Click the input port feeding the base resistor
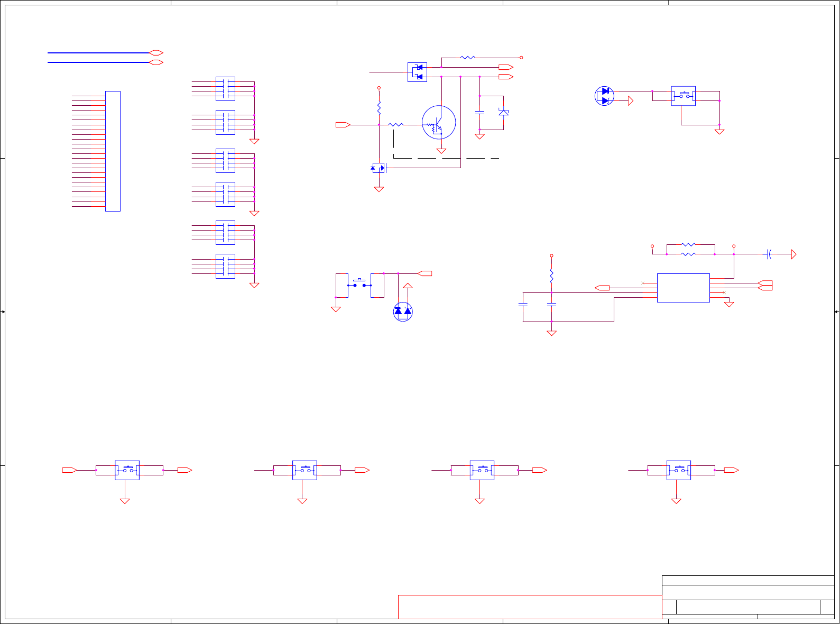Screen dimensions: 840x624 [x=343, y=125]
